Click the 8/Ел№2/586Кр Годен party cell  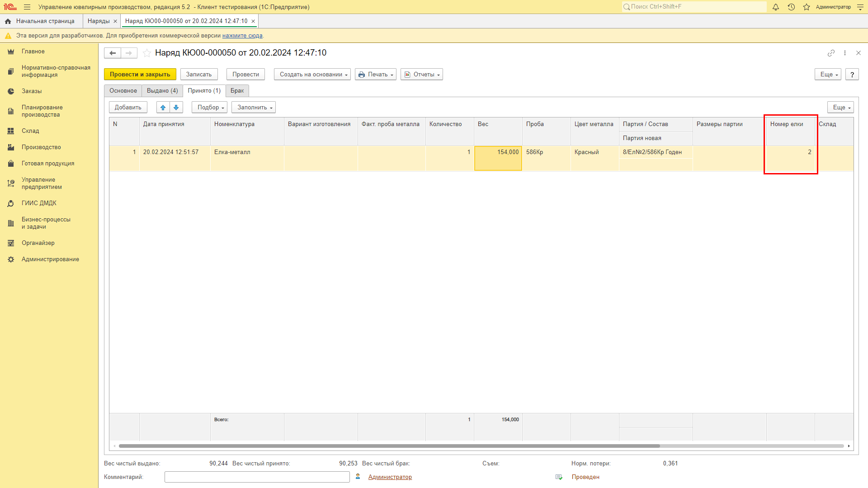click(656, 152)
